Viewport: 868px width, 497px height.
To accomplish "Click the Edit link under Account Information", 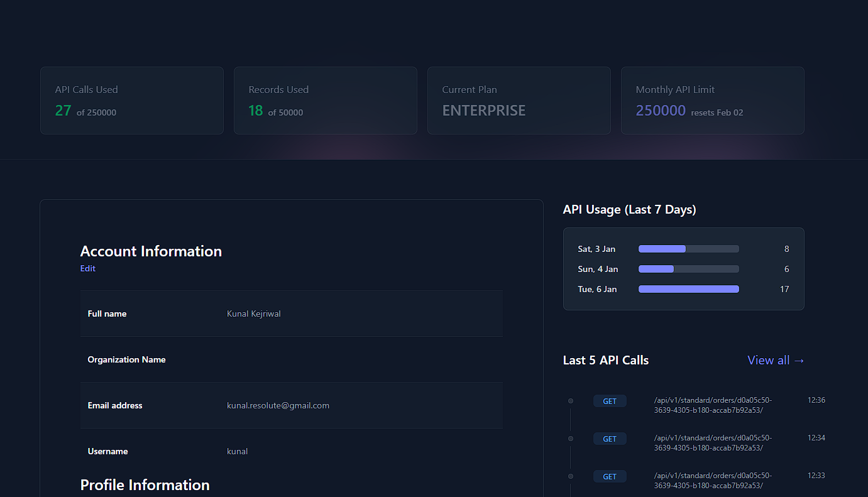I will (88, 268).
